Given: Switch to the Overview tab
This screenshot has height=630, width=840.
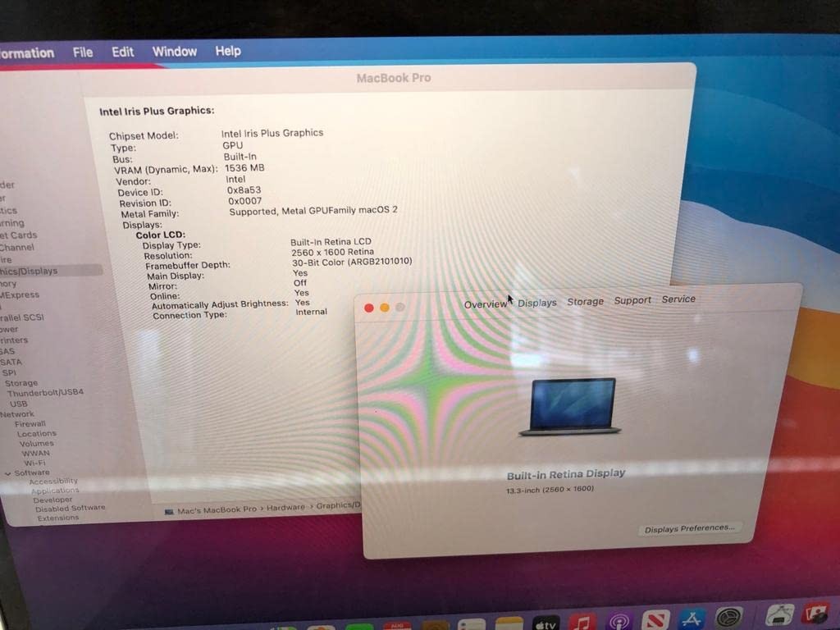Looking at the screenshot, I should (485, 304).
